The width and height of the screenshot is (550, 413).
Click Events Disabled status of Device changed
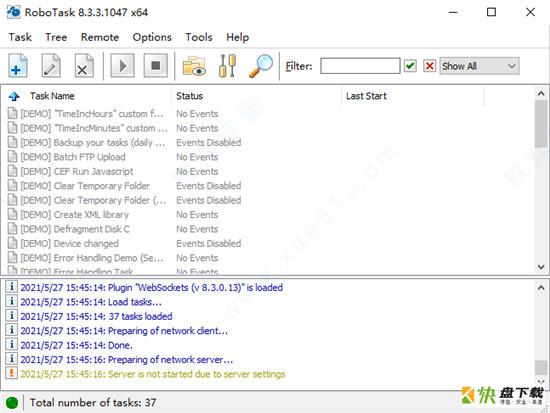coord(209,243)
